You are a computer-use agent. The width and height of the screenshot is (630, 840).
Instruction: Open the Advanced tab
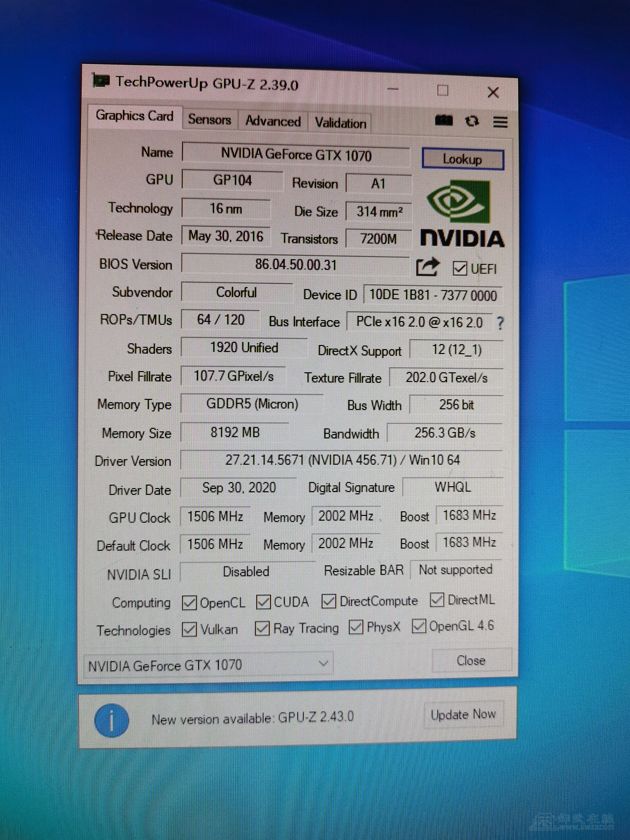pos(273,122)
